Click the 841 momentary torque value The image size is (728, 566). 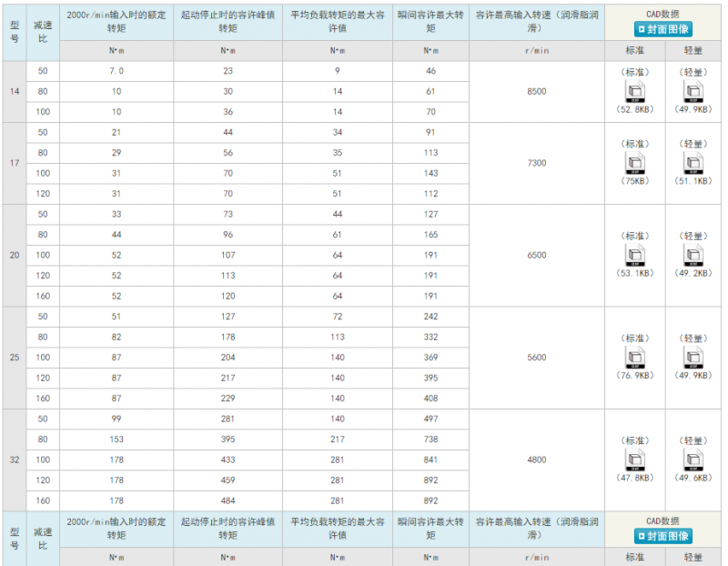tap(430, 460)
